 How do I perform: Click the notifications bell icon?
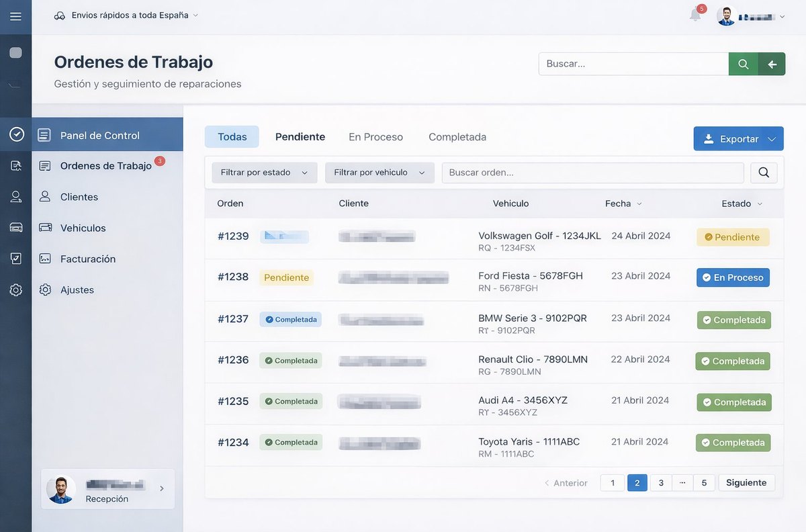693,15
